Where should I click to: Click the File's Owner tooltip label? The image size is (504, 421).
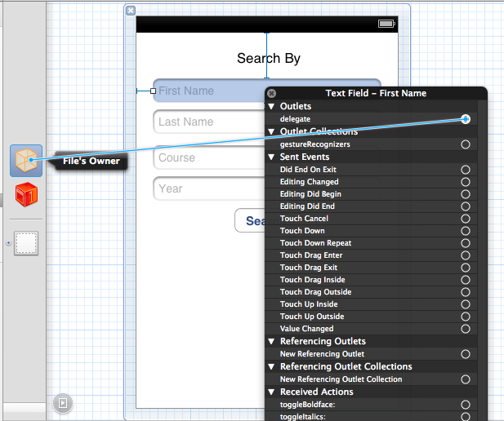click(x=91, y=161)
